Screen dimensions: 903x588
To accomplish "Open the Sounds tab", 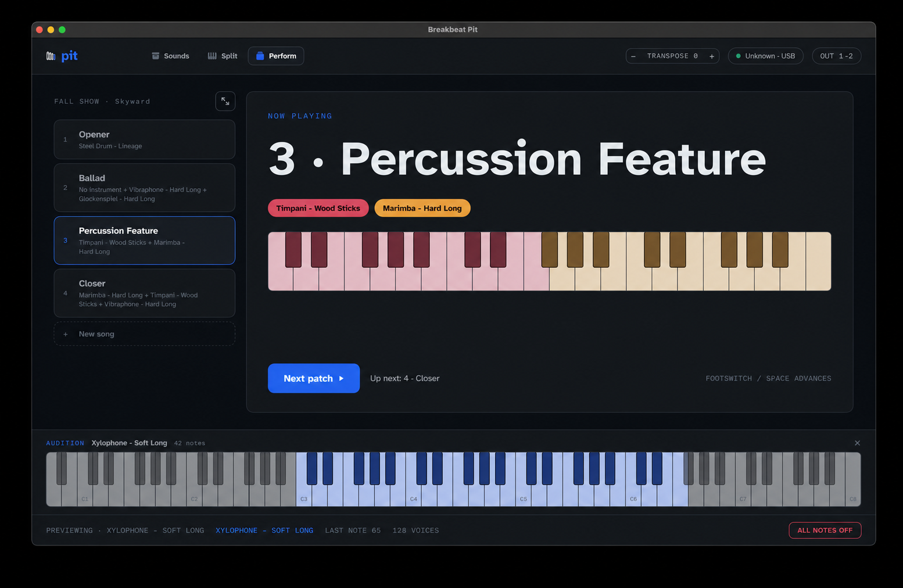I will pos(170,56).
